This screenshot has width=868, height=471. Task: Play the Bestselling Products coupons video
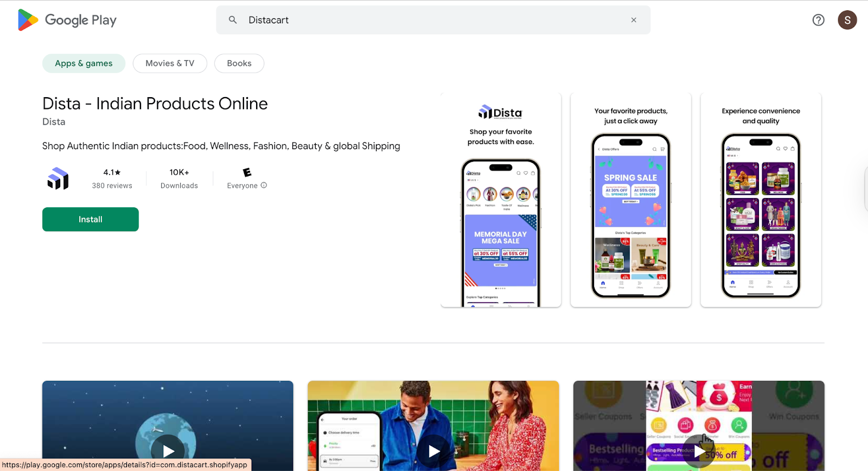tap(699, 450)
